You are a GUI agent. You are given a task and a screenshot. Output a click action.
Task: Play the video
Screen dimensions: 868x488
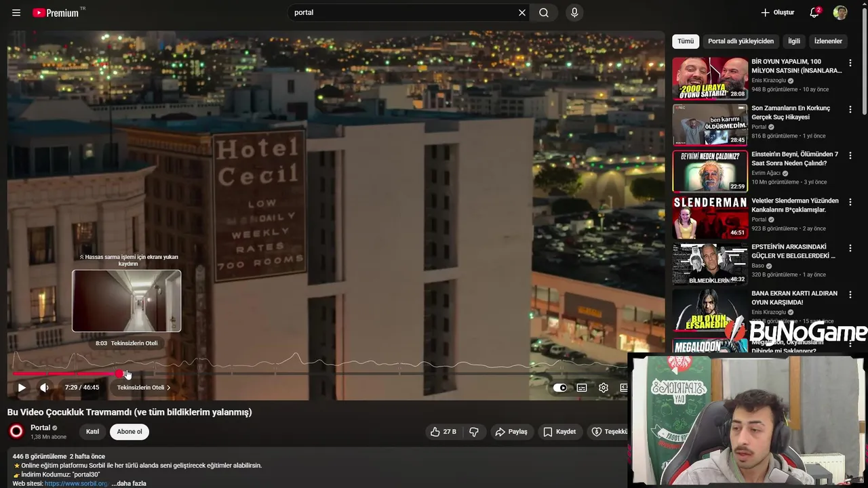[22, 388]
